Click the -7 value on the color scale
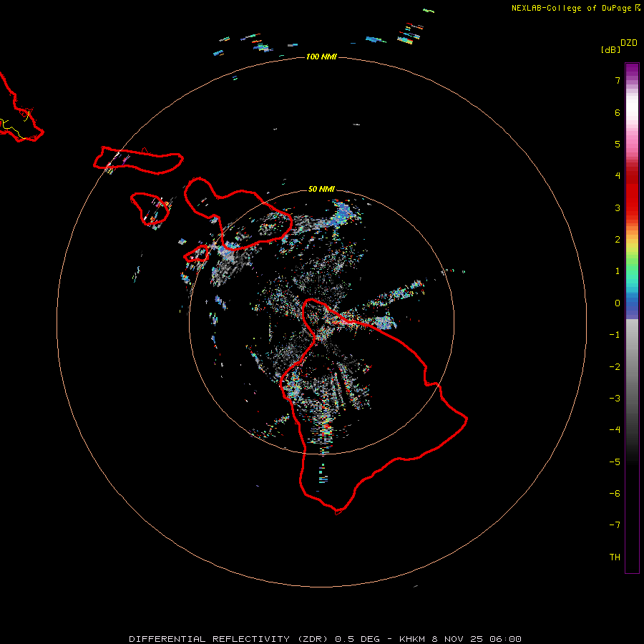Viewport: 644px width, 644px height. tap(615, 525)
